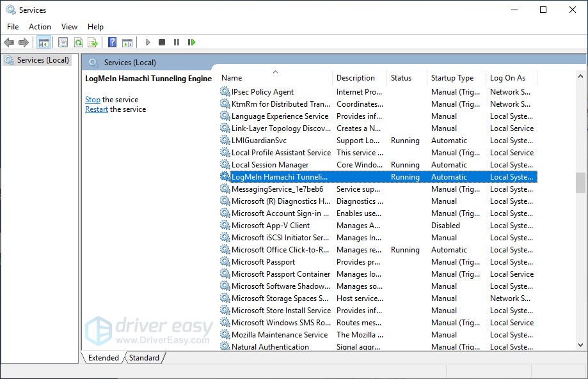The width and height of the screenshot is (588, 379).
Task: Switch to the Extended tab
Action: [102, 358]
